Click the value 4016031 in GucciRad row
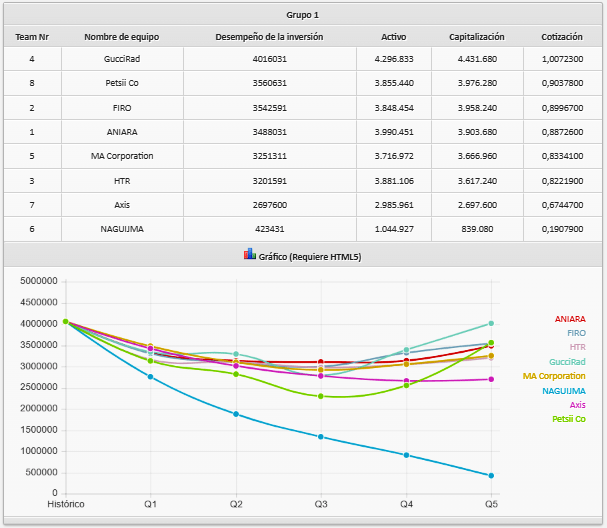Image resolution: width=607 pixels, height=528 pixels. (x=270, y=59)
